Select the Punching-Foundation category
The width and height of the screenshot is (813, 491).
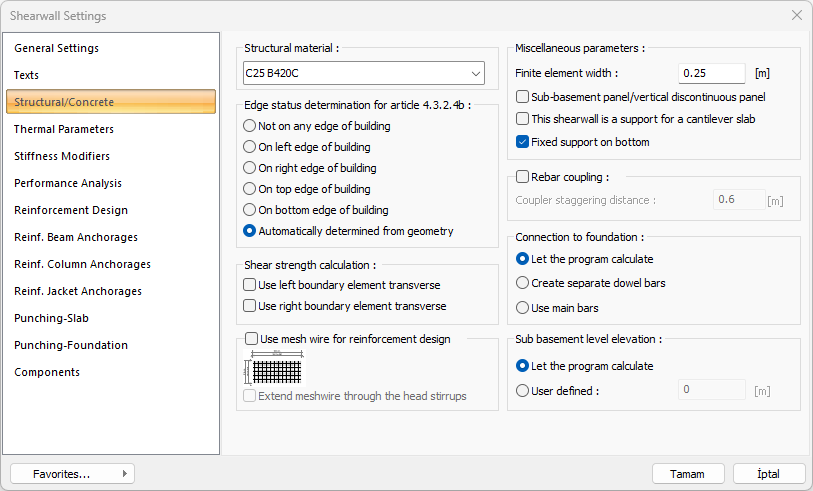tap(71, 345)
